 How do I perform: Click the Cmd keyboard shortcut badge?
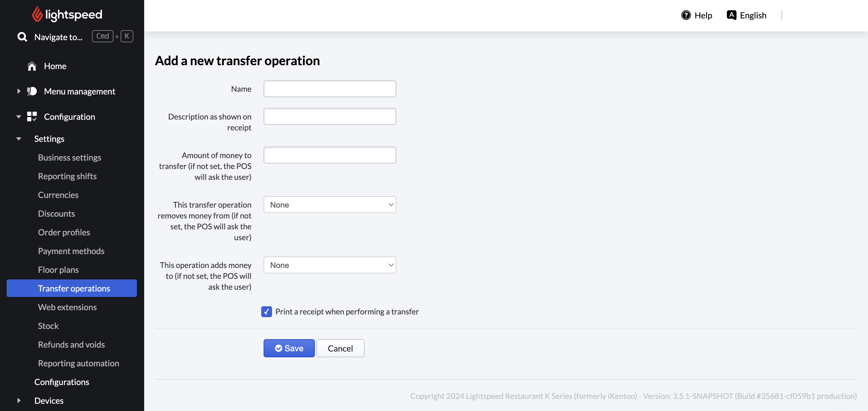pyautogui.click(x=103, y=37)
